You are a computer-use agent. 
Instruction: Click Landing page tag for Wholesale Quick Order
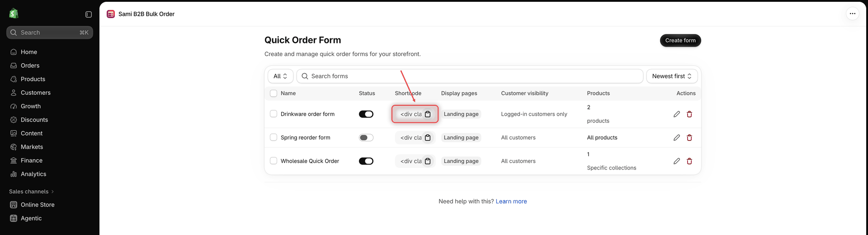[461, 161]
